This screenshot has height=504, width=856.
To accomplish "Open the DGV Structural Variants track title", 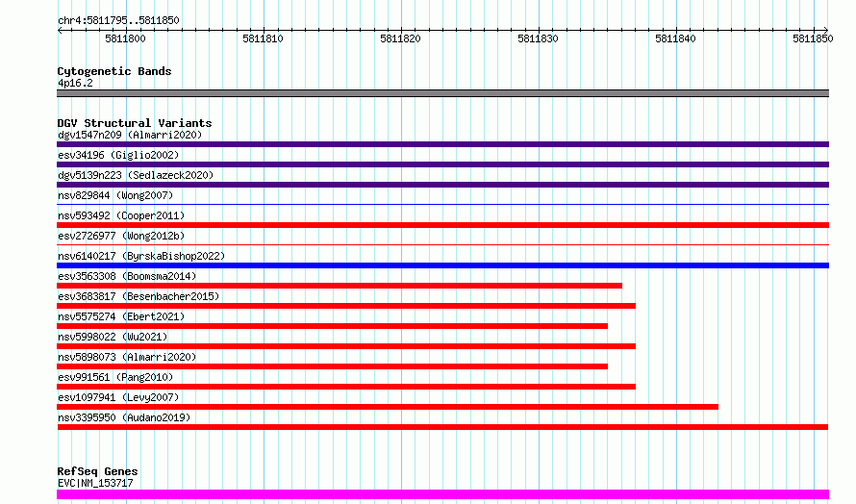I will pyautogui.click(x=135, y=123).
